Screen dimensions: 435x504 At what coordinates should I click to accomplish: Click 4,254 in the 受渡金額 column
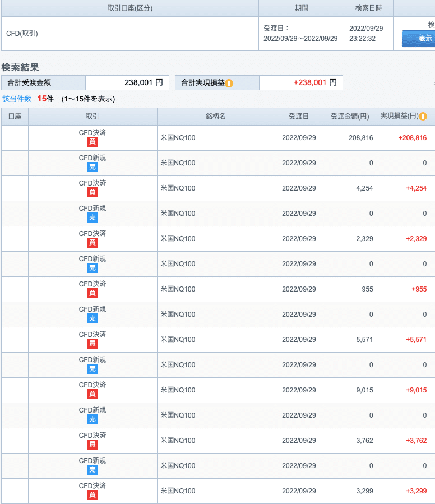pos(364,188)
